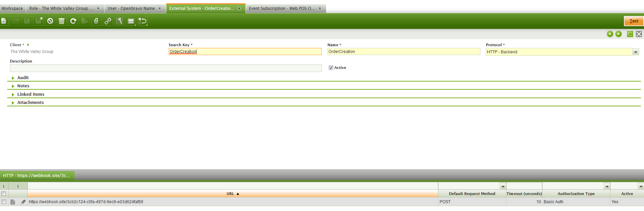
Task: Sort by the URL column header
Action: pos(233,194)
